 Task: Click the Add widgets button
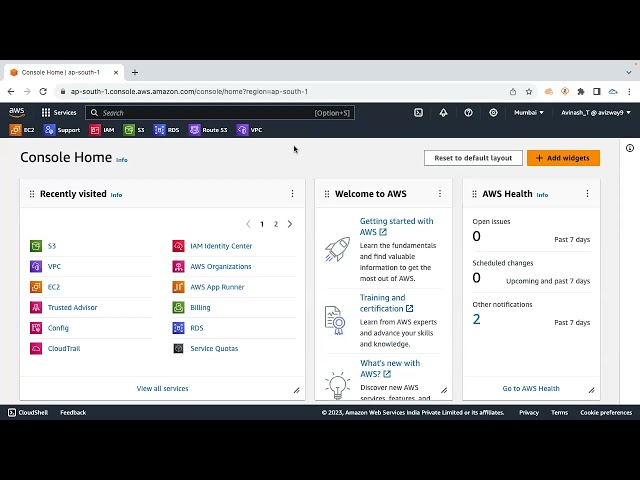[x=563, y=158]
